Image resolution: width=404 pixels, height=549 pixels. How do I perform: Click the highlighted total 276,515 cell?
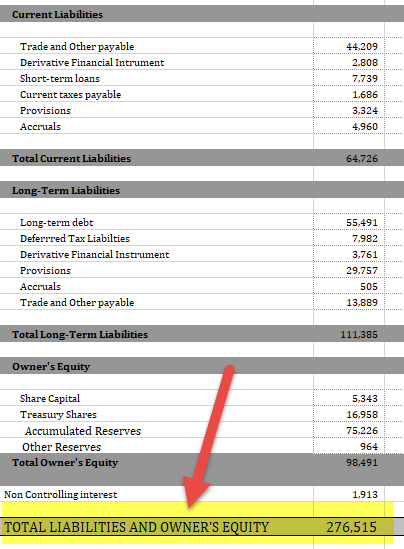349,526
